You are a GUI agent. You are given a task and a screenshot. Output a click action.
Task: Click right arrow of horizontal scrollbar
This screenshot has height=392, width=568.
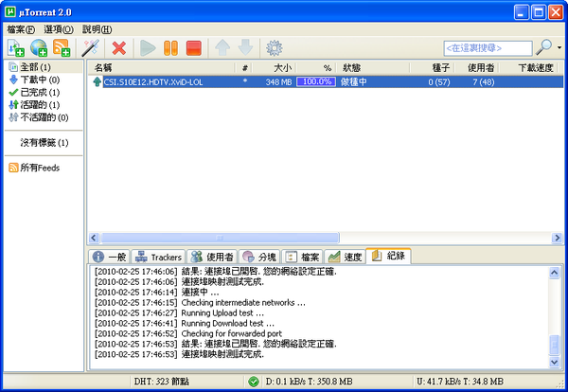(x=558, y=238)
